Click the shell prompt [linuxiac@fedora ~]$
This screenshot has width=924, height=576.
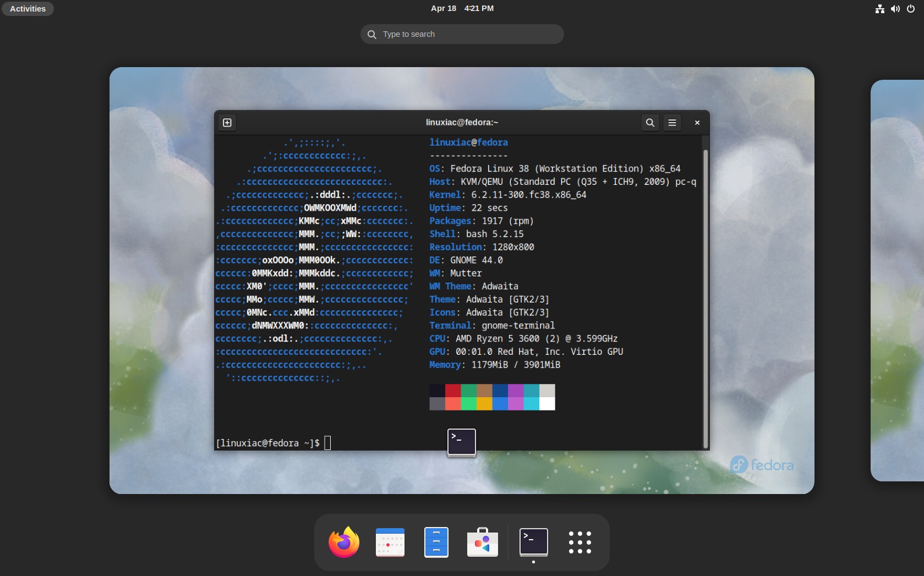(x=268, y=443)
